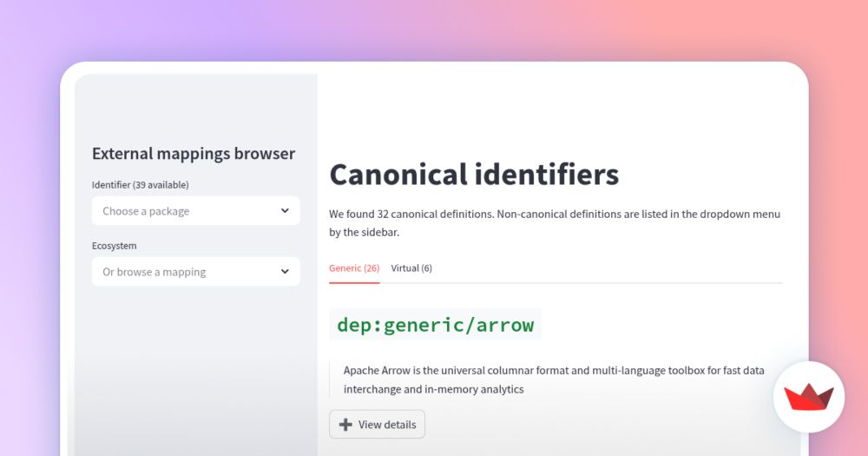868x456 pixels.
Task: Click the Identifier (39 available) label
Action: [140, 185]
